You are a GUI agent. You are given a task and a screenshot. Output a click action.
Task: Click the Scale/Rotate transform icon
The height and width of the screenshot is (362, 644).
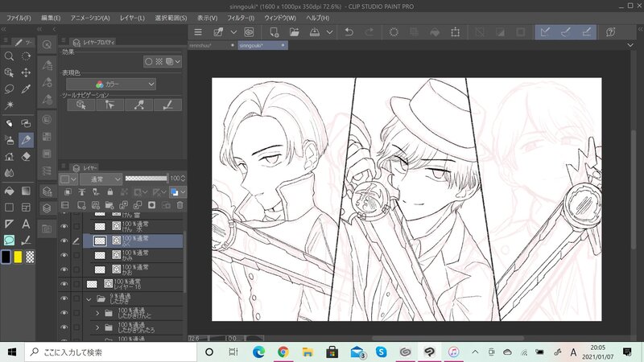[455, 32]
